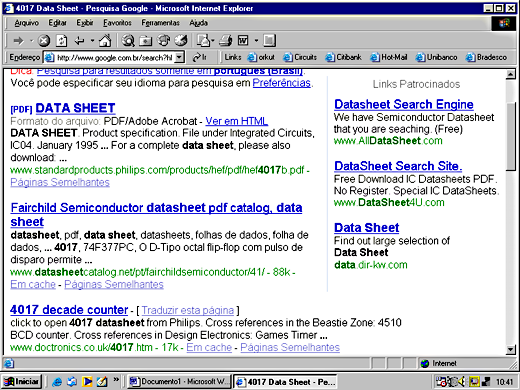
Task: Open dropdown arrow beside Edit with Word
Action: [x=256, y=41]
